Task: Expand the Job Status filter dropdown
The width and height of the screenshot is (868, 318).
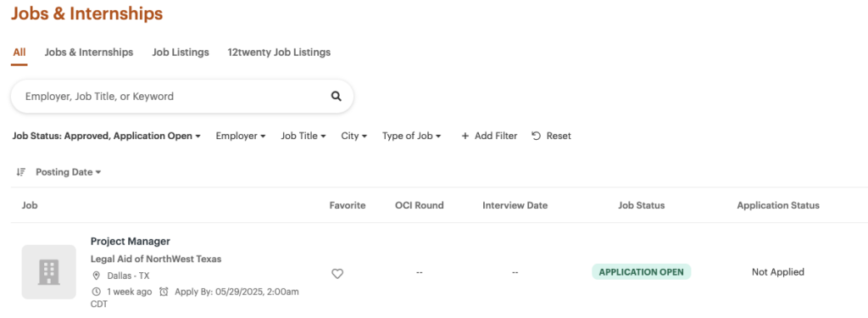Action: click(106, 136)
